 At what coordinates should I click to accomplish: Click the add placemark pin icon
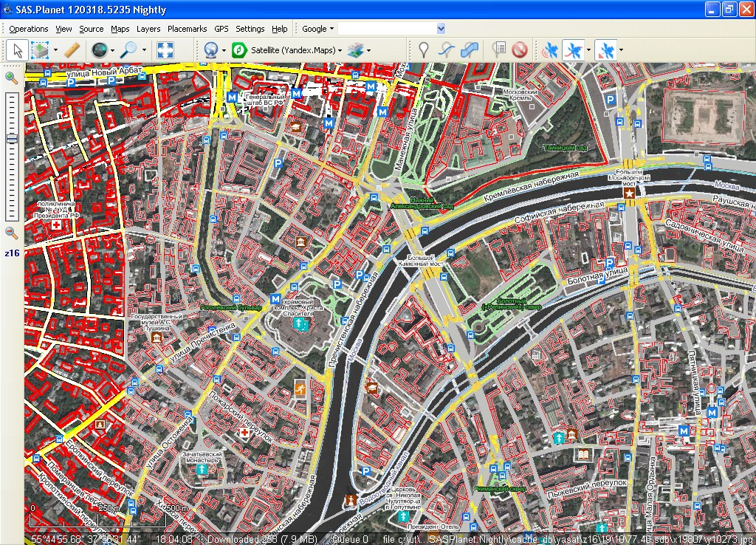[423, 50]
